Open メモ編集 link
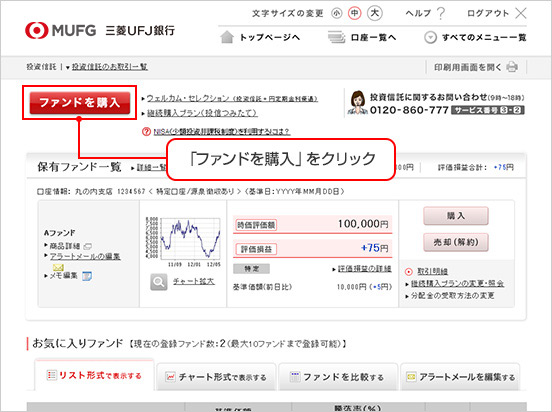Image resolution: width=552 pixels, height=412 pixels. point(63,276)
